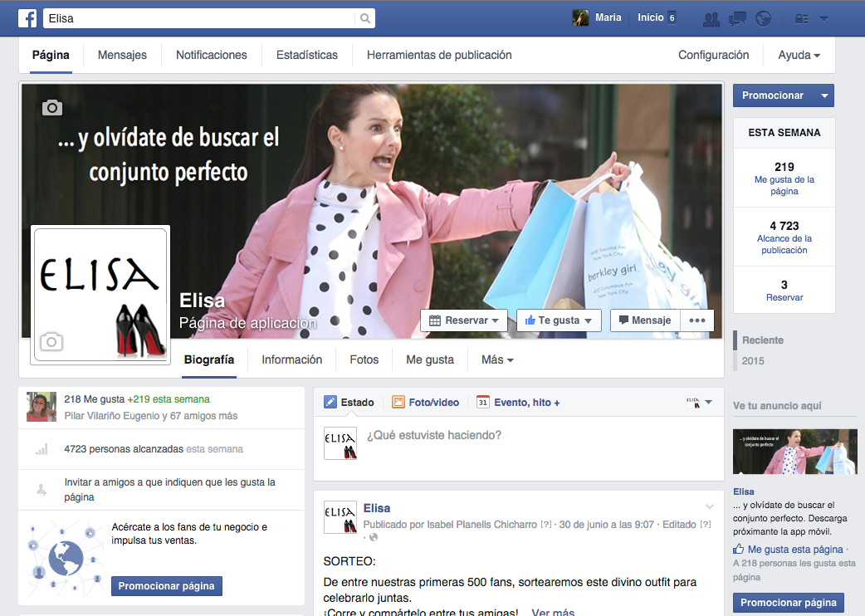
Task: Open Isabel Planells Chicharro's profile link
Action: pyautogui.click(x=481, y=525)
